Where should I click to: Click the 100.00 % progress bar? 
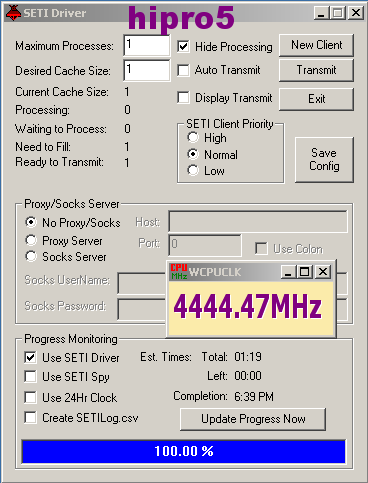(x=184, y=451)
